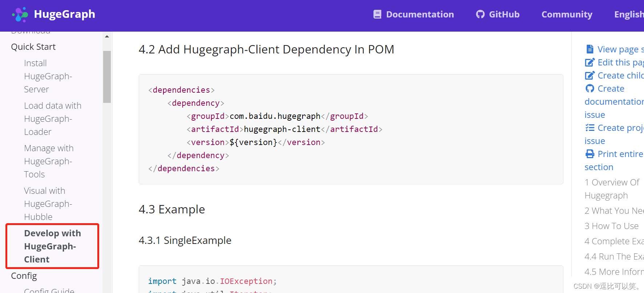The height and width of the screenshot is (293, 644).
Task: Click the Documentation book icon
Action: (x=377, y=14)
